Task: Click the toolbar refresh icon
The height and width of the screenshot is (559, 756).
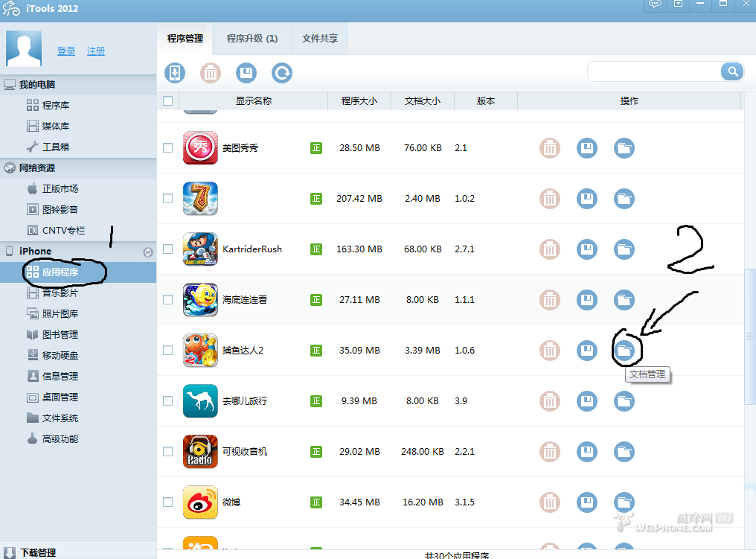Action: [x=281, y=73]
